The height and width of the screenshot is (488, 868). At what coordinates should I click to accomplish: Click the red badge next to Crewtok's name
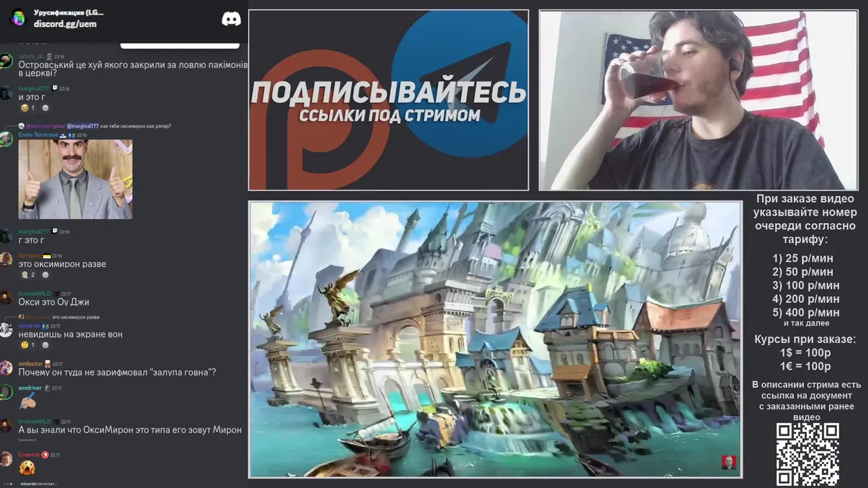click(45, 455)
